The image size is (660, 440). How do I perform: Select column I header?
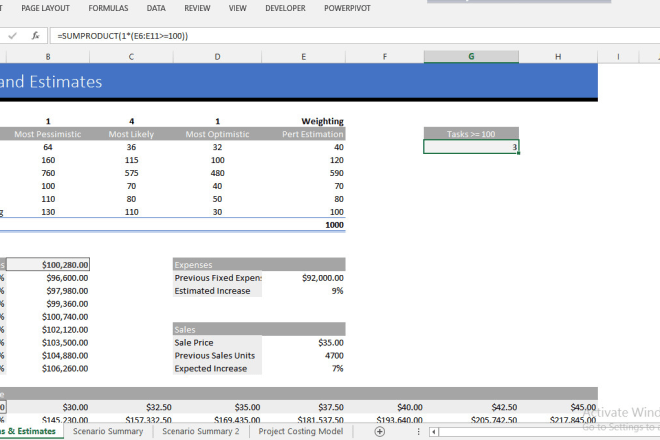coord(618,56)
